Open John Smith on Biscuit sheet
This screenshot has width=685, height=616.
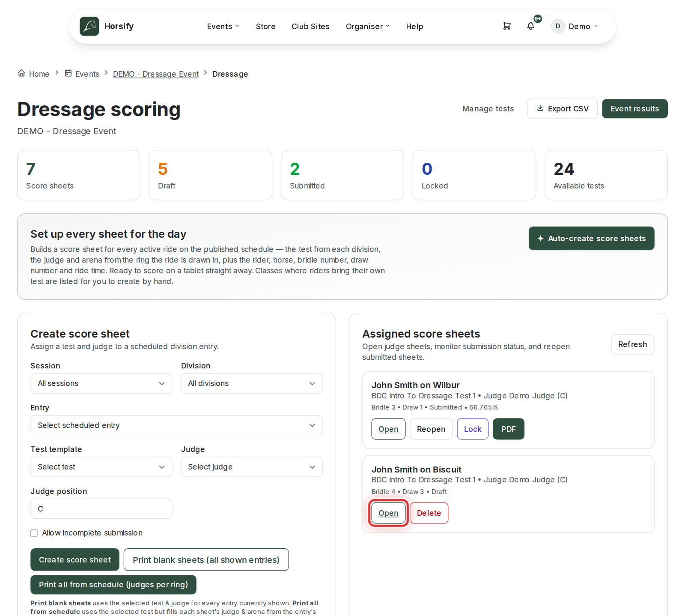click(x=388, y=513)
